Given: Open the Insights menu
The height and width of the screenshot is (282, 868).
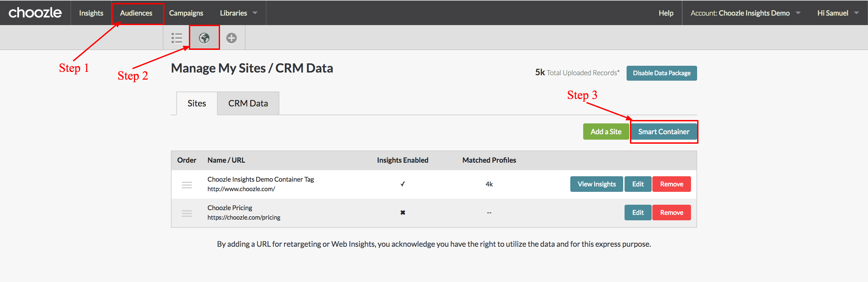Looking at the screenshot, I should click(x=91, y=13).
